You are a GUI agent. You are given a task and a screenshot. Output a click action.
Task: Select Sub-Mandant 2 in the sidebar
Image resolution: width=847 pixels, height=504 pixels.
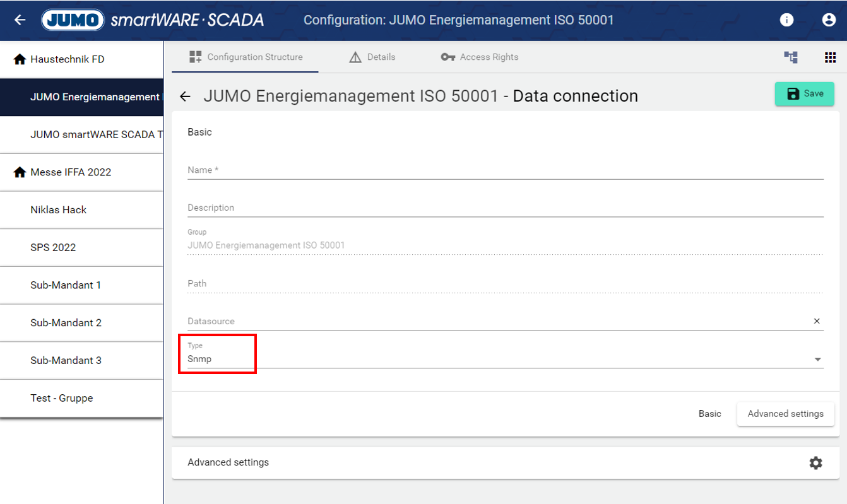pos(66,323)
